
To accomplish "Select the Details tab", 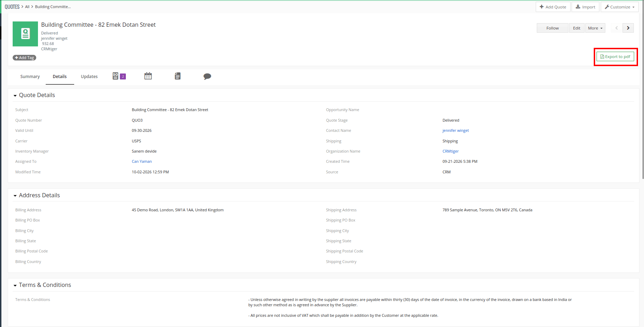I will 60,77.
